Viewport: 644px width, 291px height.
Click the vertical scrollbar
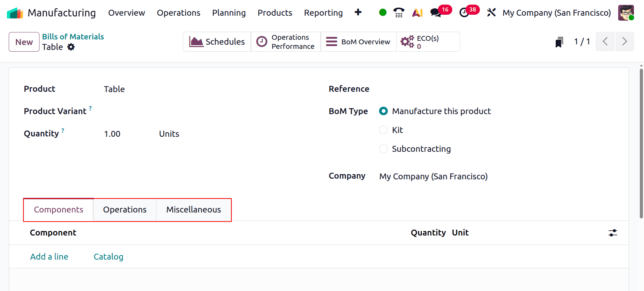[x=641, y=144]
